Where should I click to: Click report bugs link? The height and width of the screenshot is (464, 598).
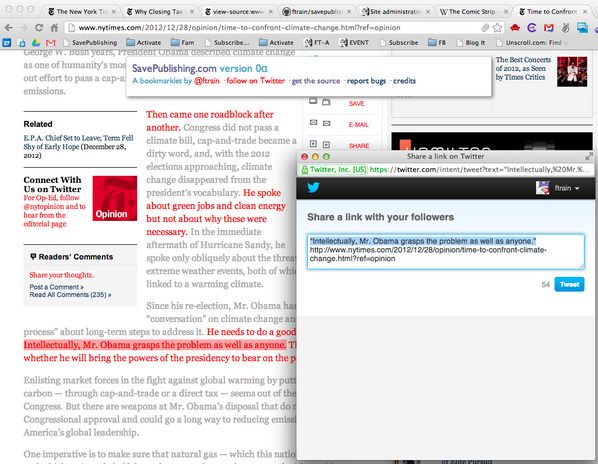click(366, 81)
